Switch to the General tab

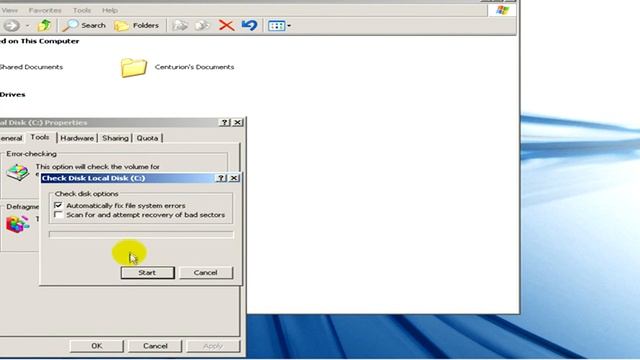coord(11,138)
